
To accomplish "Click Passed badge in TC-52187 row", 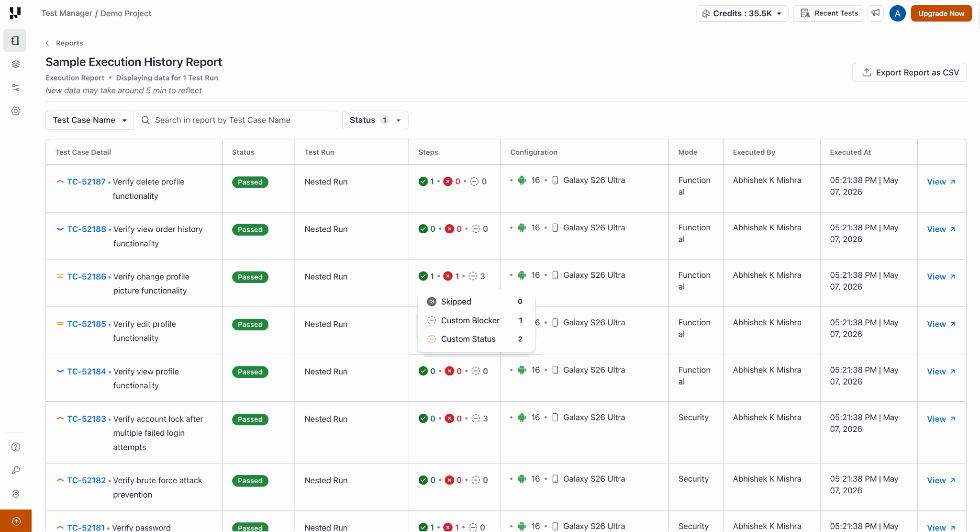I will click(x=250, y=182).
